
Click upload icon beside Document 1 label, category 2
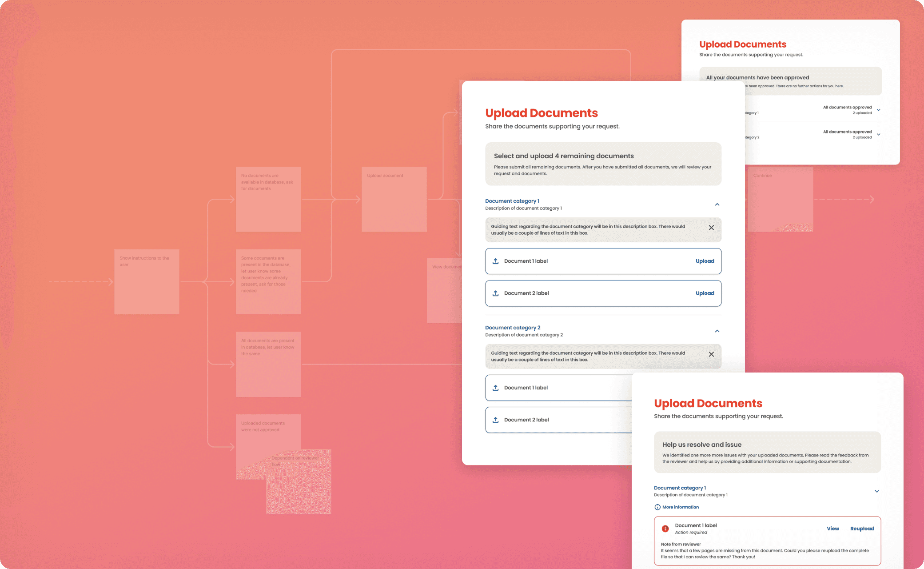pos(495,388)
